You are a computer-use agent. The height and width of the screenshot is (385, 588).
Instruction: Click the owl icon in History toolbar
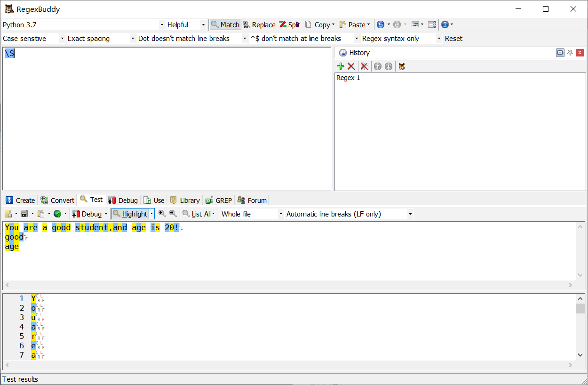click(x=402, y=66)
